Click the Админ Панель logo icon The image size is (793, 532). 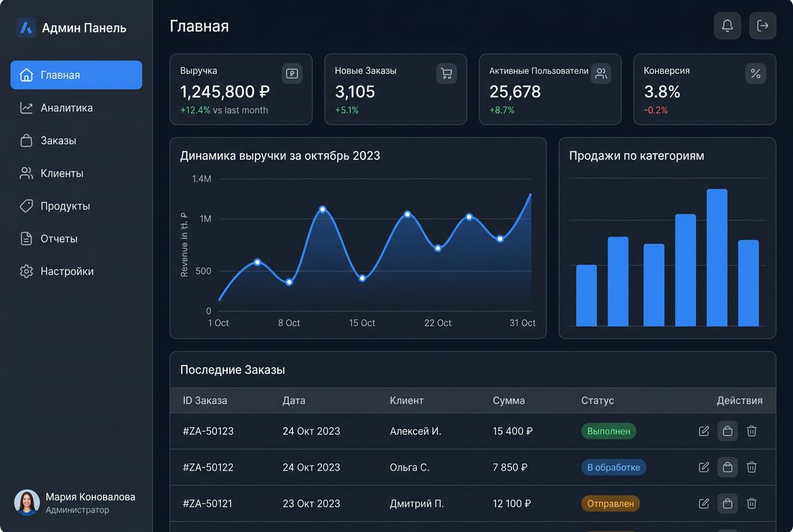coord(26,28)
